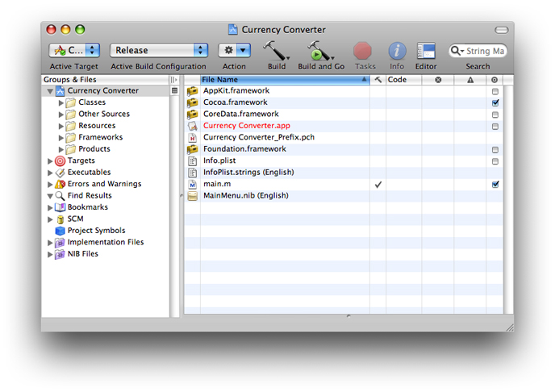Click the Build and Go icon
Viewport: 555px width, 392px height.
320,51
